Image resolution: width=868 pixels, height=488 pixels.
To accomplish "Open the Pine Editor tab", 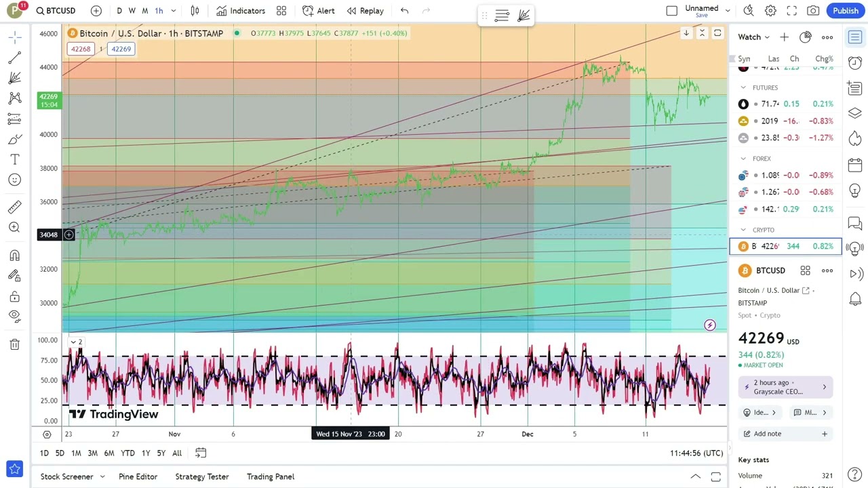I will [138, 476].
